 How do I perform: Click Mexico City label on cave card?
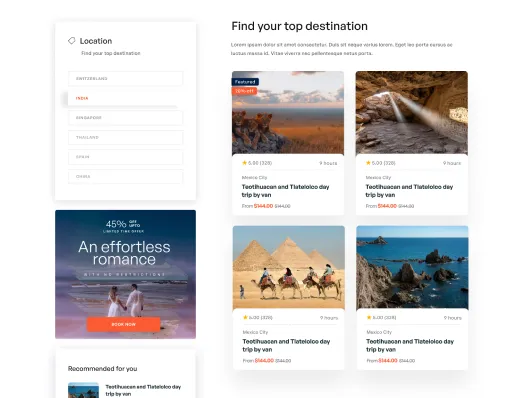(378, 177)
